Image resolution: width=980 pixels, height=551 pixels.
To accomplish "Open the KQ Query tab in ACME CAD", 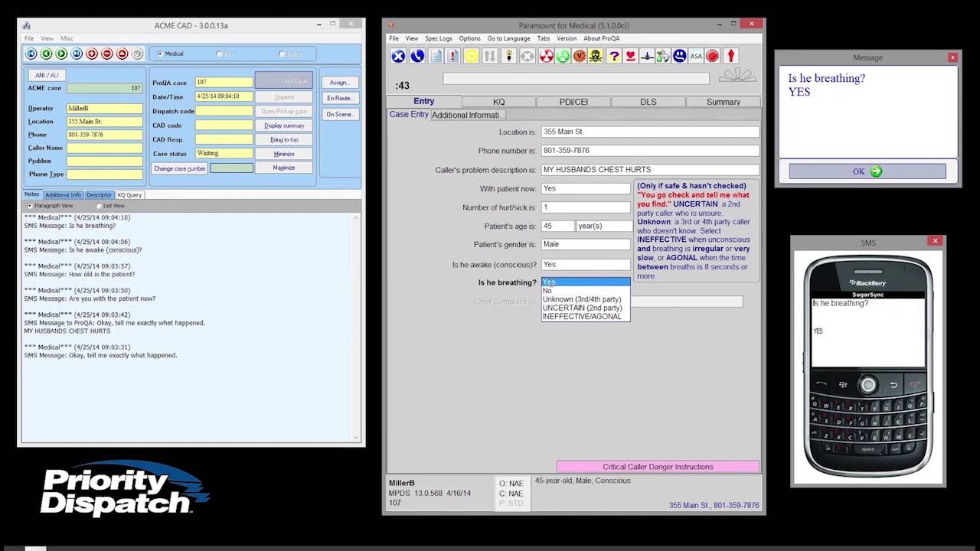I will (x=129, y=195).
